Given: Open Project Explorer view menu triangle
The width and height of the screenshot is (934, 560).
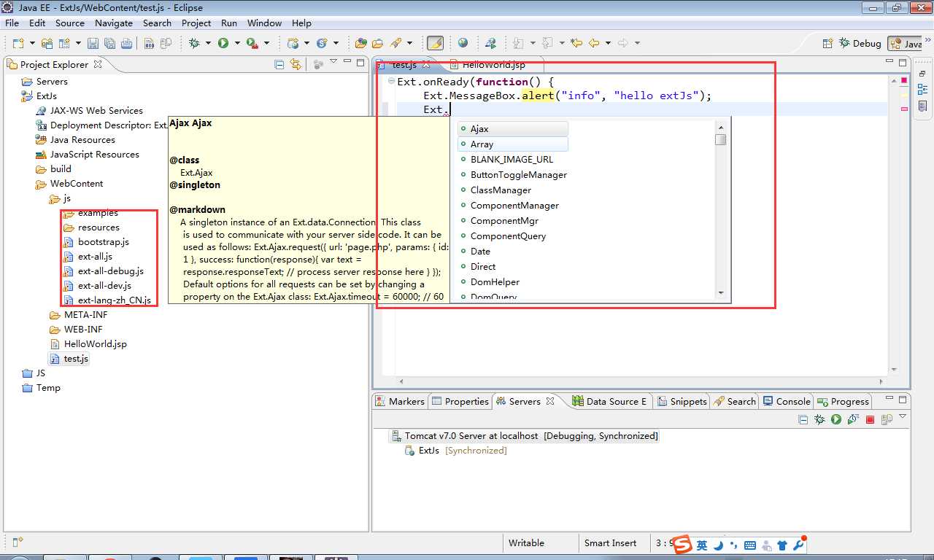Looking at the screenshot, I should [333, 62].
